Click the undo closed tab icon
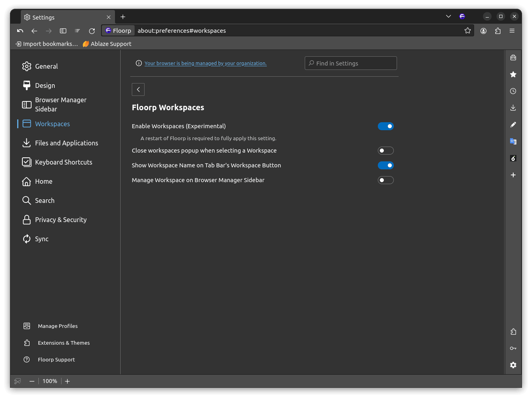 [20, 31]
